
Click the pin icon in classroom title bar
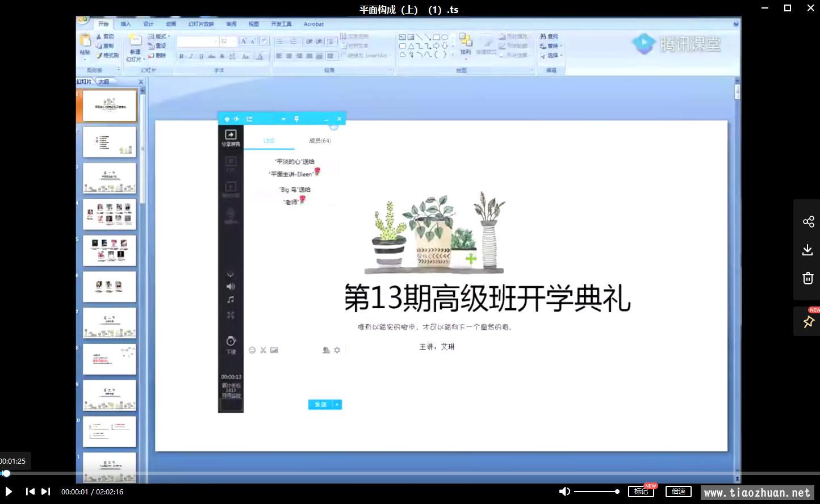tap(296, 119)
